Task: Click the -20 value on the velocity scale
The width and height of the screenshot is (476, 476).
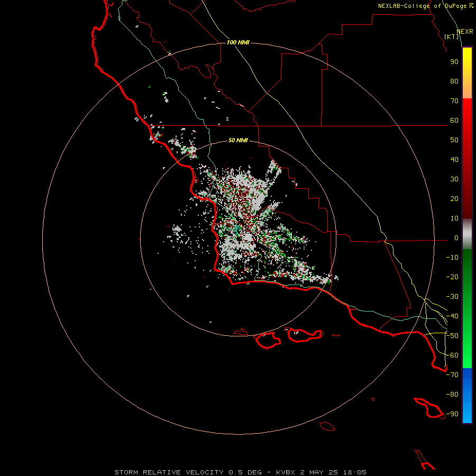Action: pyautogui.click(x=452, y=277)
